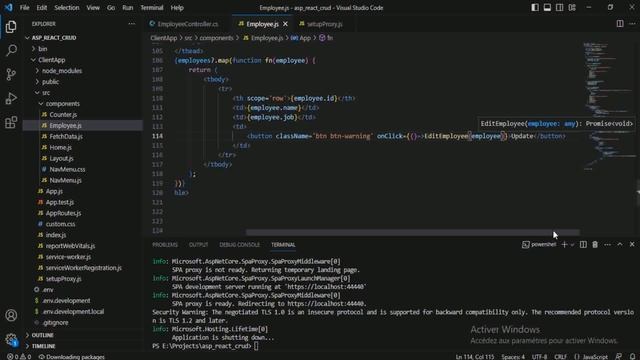
Task: Toggle bottom panel layout icon
Action: (547, 7)
